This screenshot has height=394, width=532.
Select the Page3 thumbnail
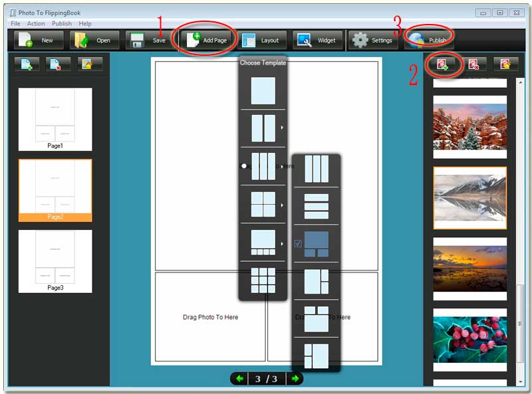(55, 261)
